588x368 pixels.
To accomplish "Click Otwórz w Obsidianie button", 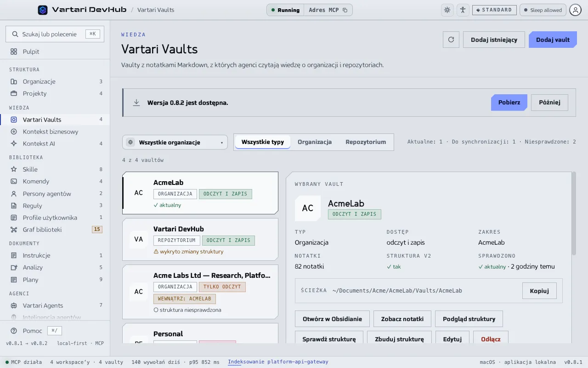I will coord(332,319).
